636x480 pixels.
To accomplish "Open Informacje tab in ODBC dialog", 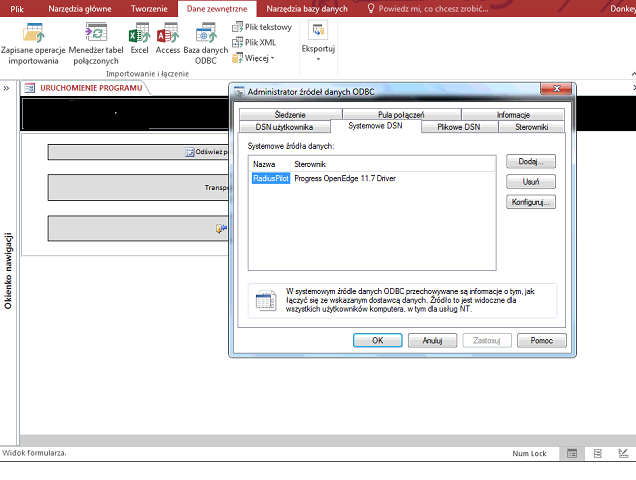I will pyautogui.click(x=513, y=115).
